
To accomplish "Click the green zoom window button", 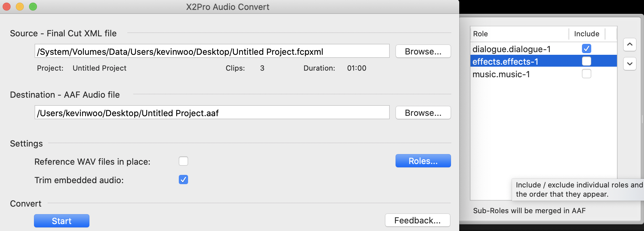I will click(x=33, y=7).
